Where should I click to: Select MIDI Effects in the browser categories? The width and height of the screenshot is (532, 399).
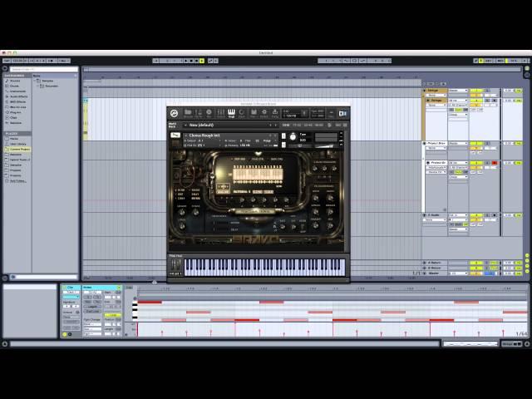pos(18,101)
